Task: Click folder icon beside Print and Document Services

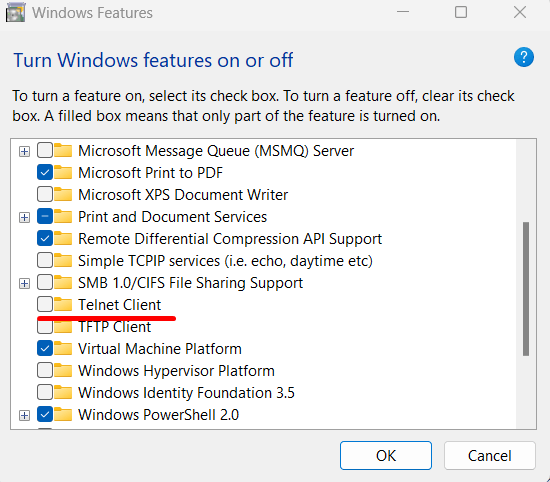Action: coord(63,216)
